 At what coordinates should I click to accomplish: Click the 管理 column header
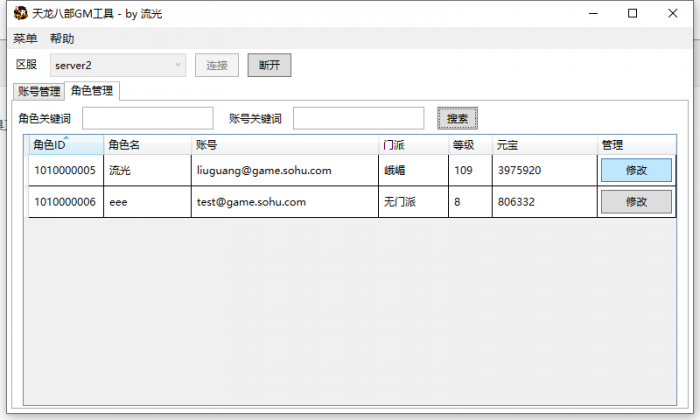(637, 145)
